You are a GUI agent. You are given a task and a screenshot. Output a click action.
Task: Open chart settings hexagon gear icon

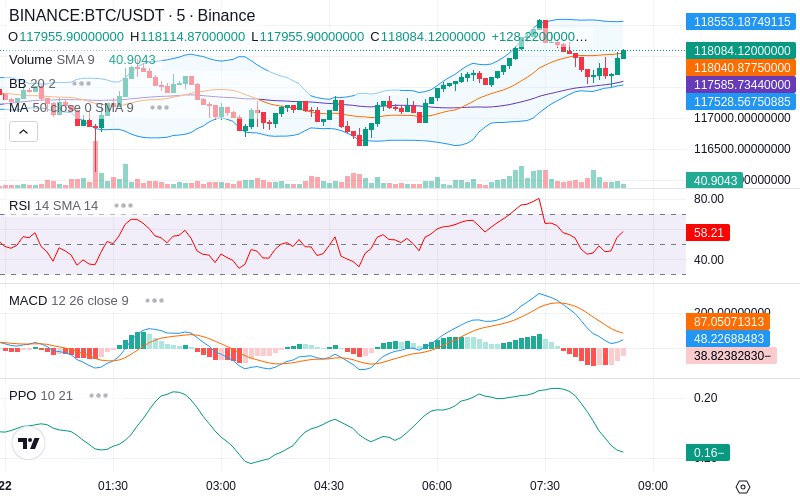[x=743, y=486]
